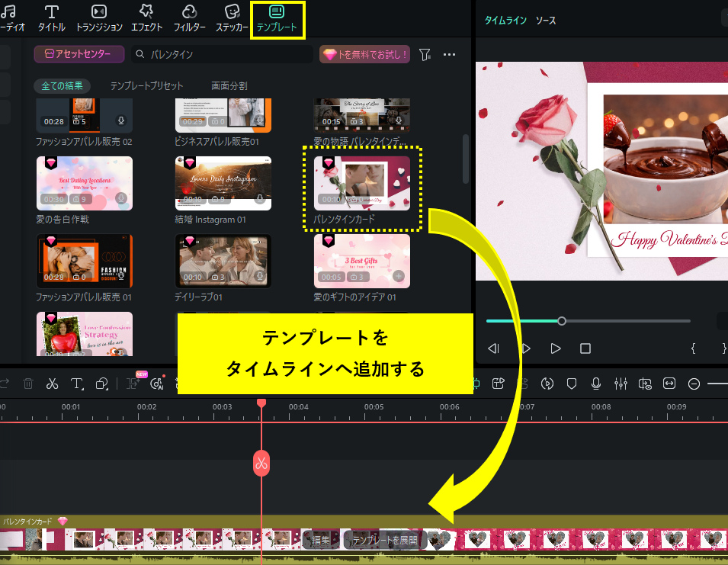Stop the video playback
The height and width of the screenshot is (565, 728).
coord(585,348)
